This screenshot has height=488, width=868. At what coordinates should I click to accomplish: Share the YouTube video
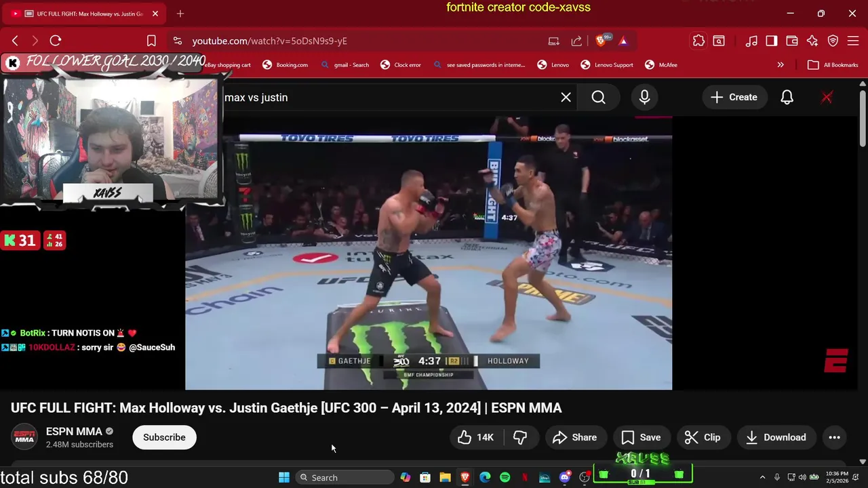(574, 437)
